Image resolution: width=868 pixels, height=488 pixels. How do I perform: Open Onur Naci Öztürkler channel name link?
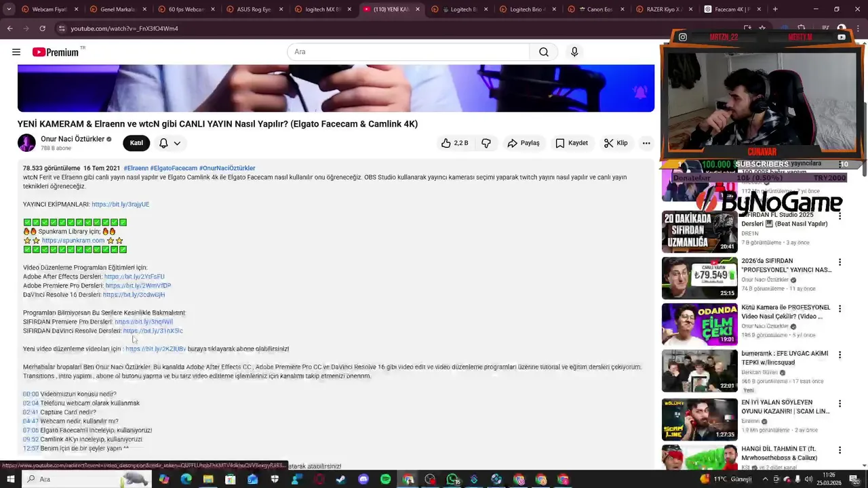point(73,139)
